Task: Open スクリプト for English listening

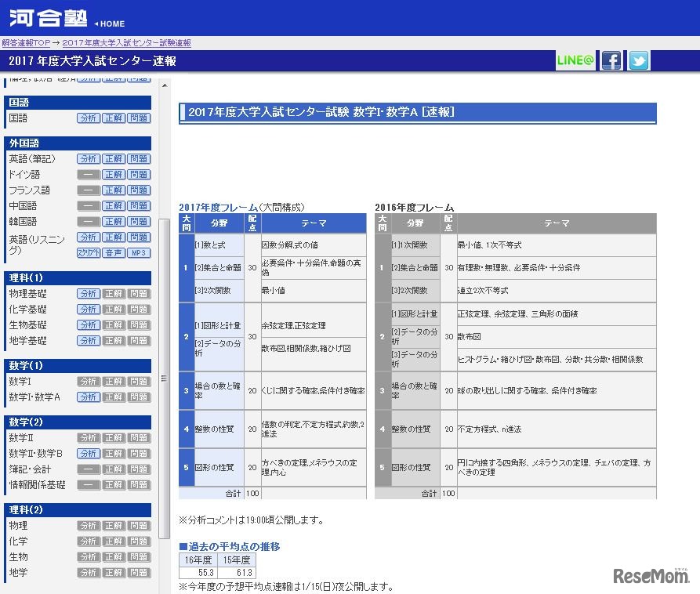Action: click(x=88, y=253)
